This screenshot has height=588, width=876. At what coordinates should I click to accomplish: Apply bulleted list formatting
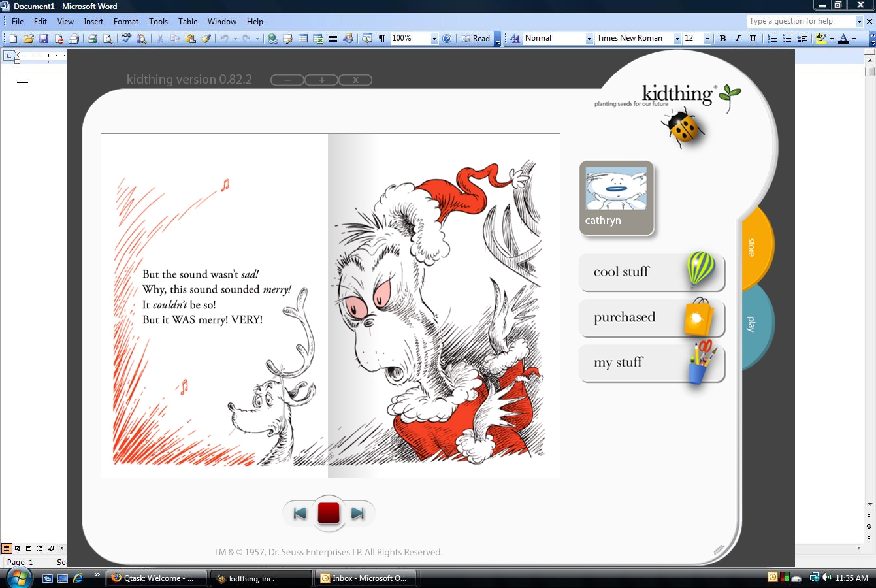[x=787, y=39]
